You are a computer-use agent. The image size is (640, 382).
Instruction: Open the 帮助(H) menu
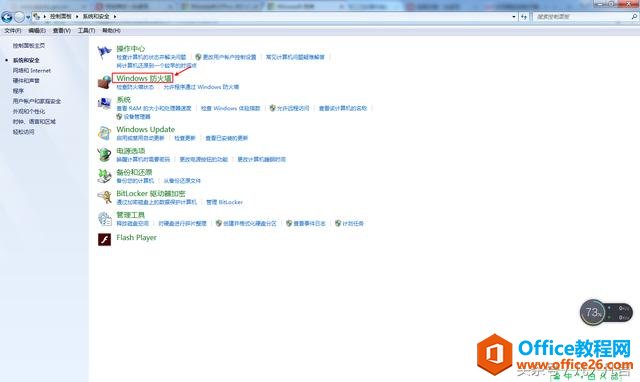coord(111,31)
